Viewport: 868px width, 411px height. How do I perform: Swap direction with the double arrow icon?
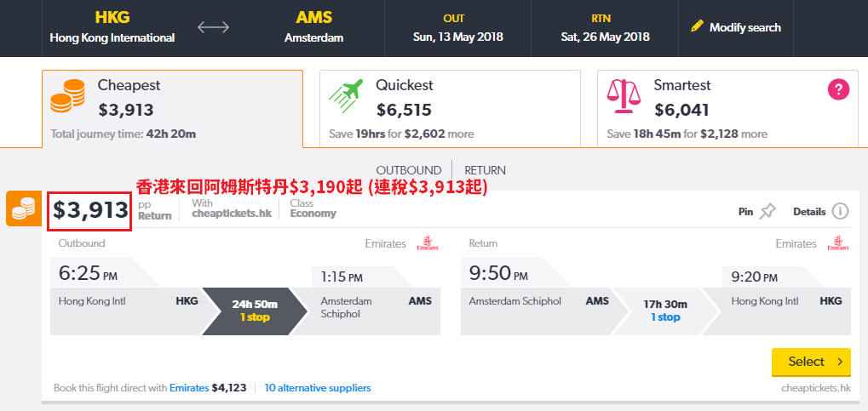click(213, 27)
